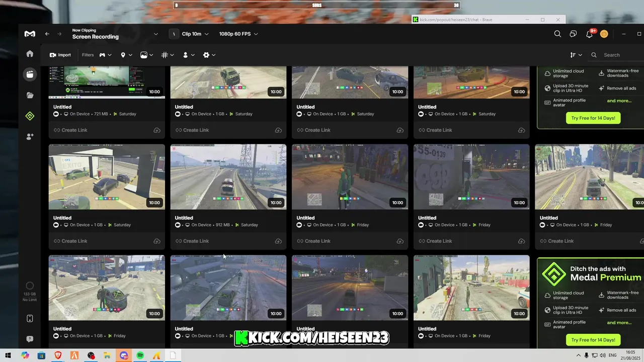Expand the image media type filter dropdown

tap(147, 55)
